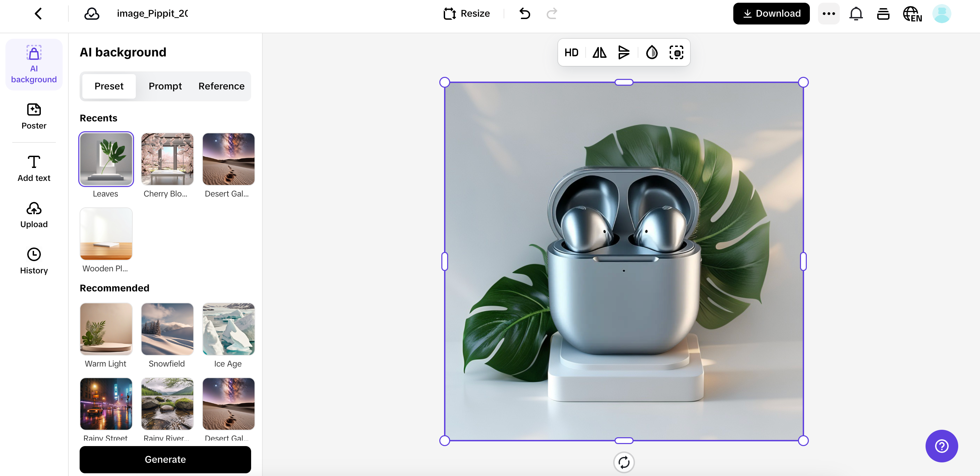Click the Download button
980x476 pixels.
coord(771,13)
